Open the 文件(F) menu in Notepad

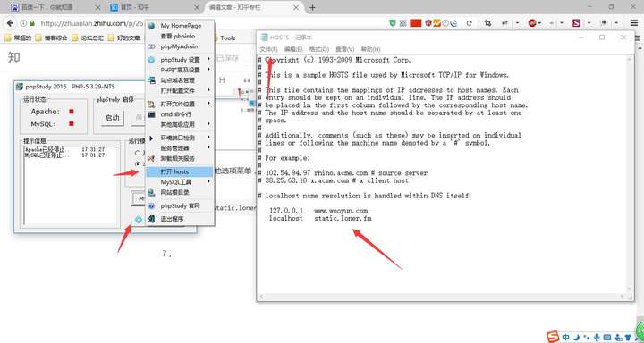click(269, 49)
